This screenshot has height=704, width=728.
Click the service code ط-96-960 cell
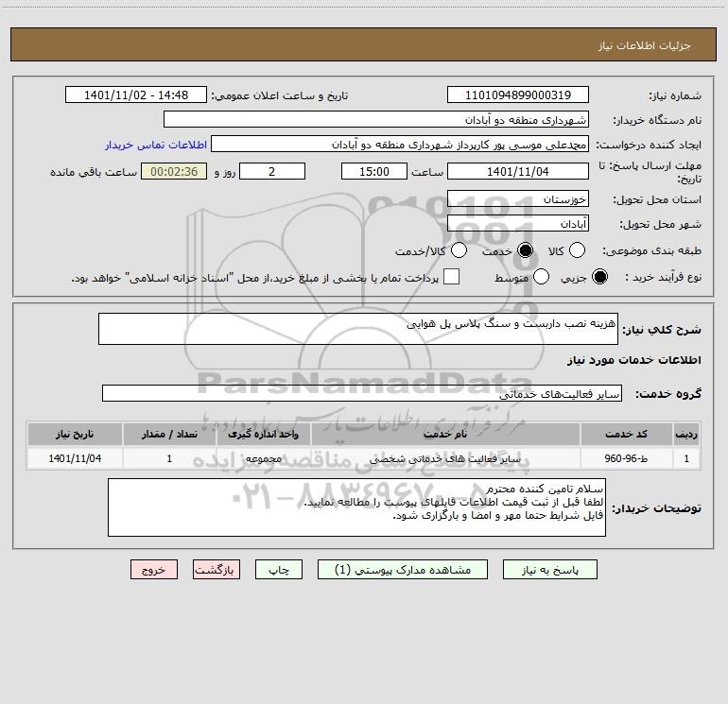coord(626,459)
